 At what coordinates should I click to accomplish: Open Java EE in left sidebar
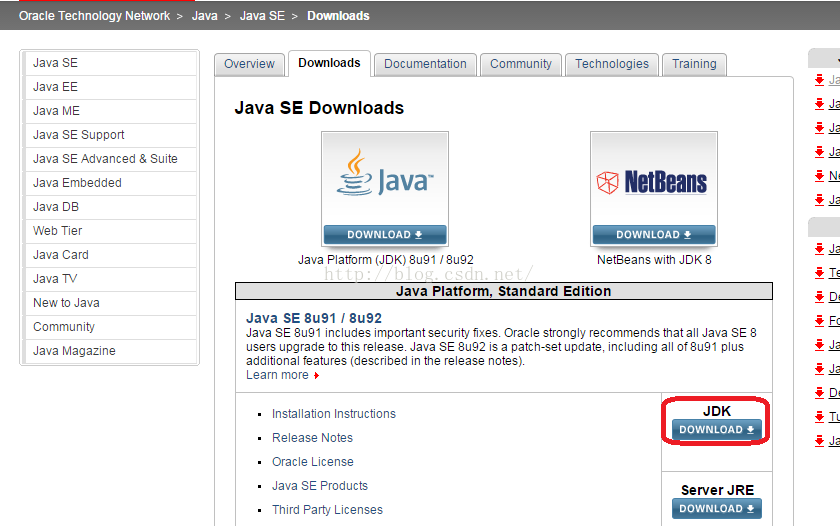pos(110,87)
